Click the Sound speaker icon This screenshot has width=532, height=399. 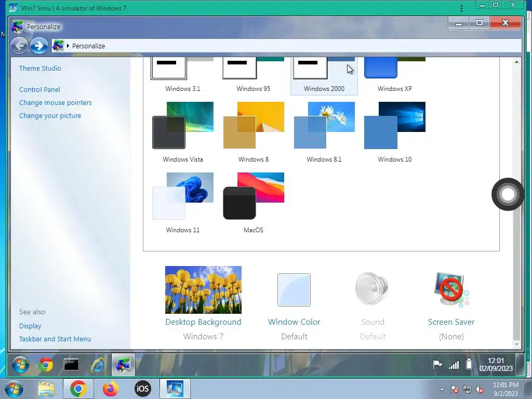[372, 289]
